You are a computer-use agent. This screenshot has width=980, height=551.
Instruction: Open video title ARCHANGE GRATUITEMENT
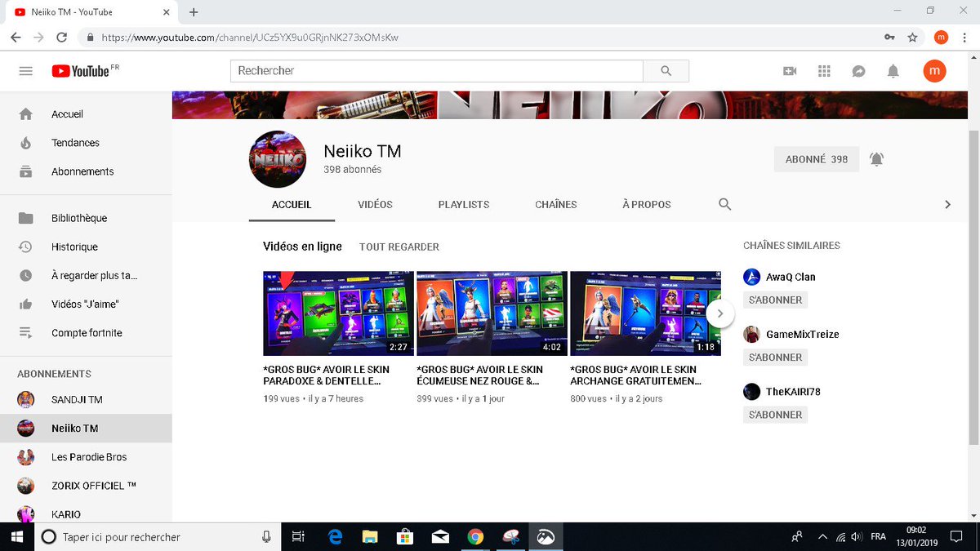[x=635, y=375]
